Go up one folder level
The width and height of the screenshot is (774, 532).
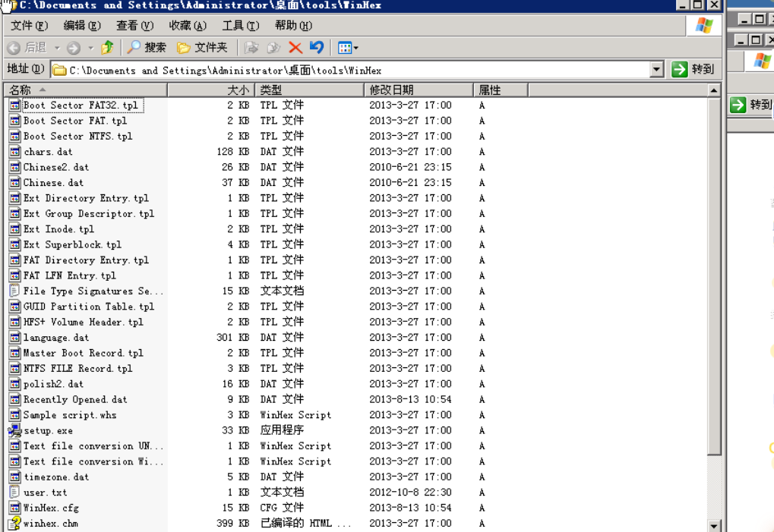click(x=107, y=47)
